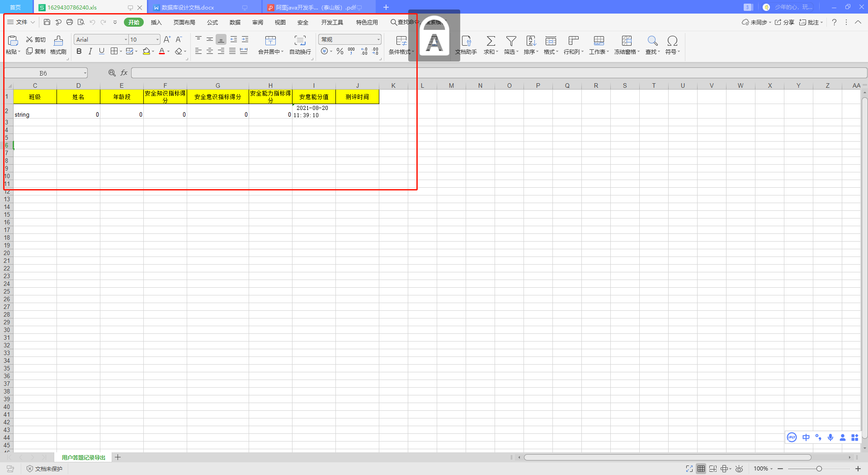This screenshot has height=475, width=868.
Task: Open the font name Arial dropdown
Action: (126, 40)
